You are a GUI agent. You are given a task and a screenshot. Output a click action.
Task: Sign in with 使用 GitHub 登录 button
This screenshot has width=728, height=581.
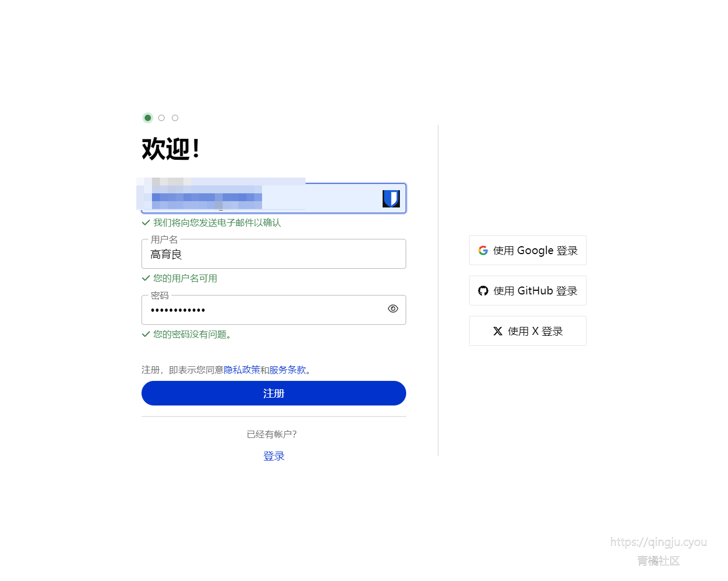[528, 291]
